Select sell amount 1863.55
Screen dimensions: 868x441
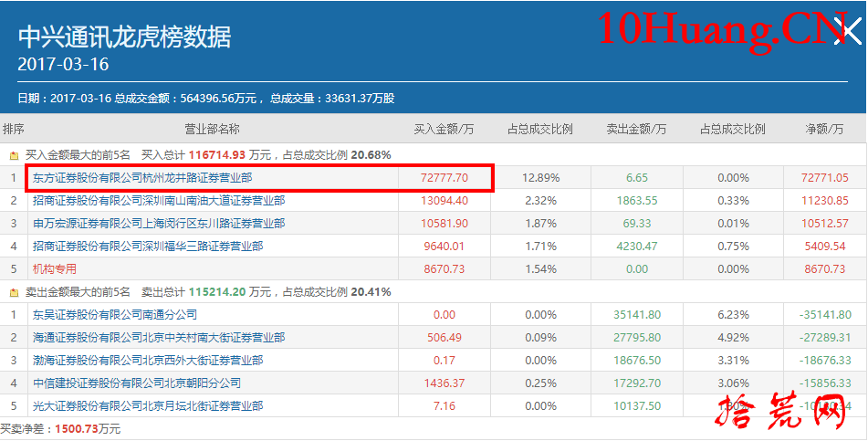636,201
